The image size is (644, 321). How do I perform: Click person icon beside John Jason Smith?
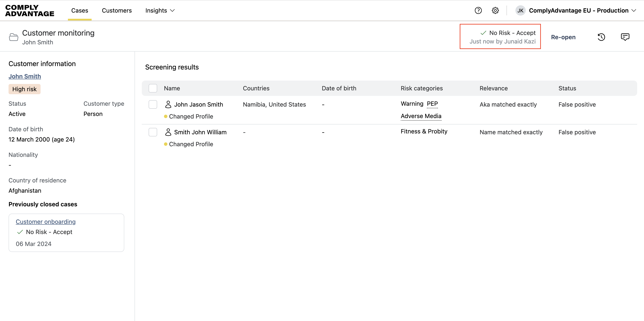pyautogui.click(x=168, y=104)
